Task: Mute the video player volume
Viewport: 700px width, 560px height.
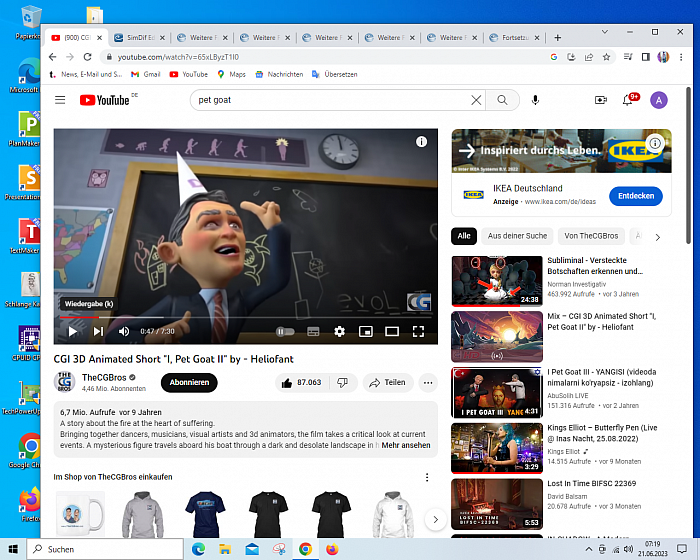Action: coord(124,331)
